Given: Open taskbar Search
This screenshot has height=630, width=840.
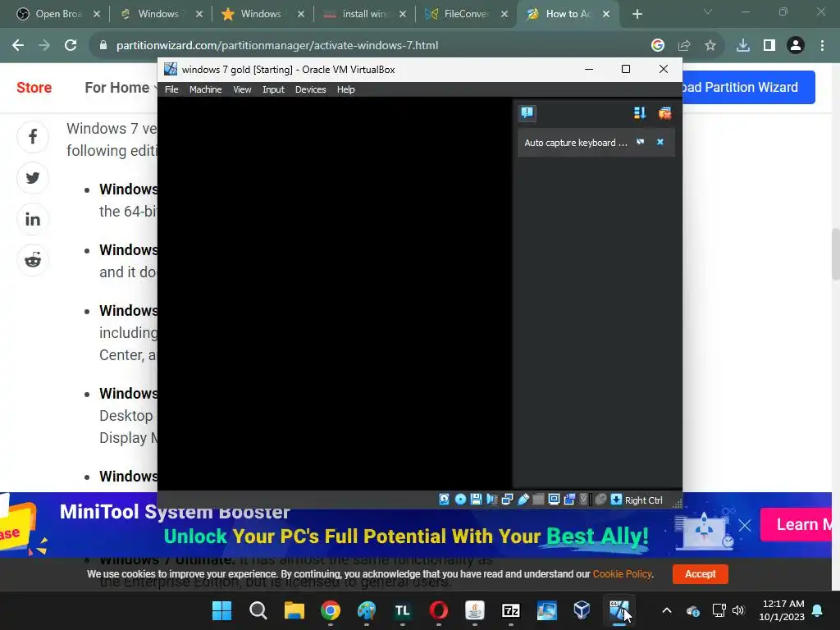Looking at the screenshot, I should point(258,610).
